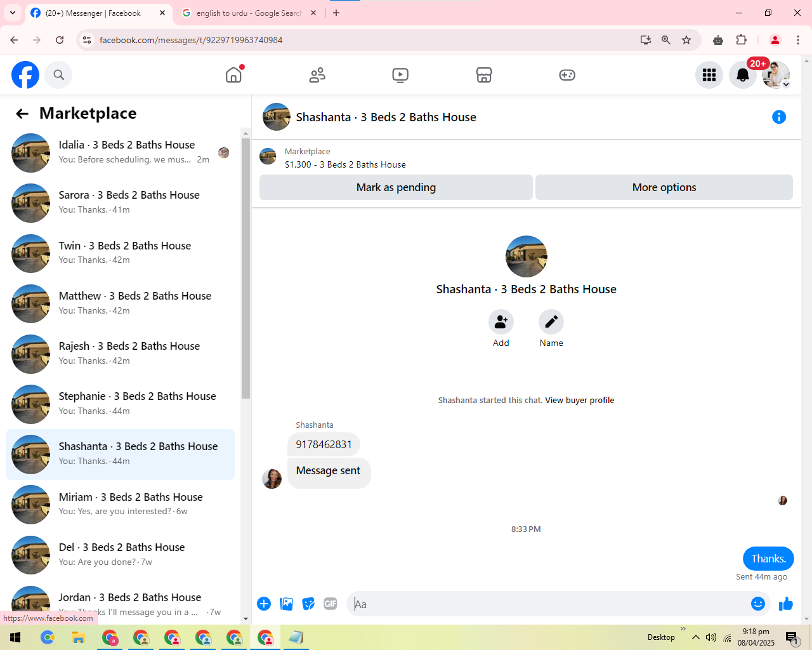Switch to Messenger Facebook tab

[98, 13]
